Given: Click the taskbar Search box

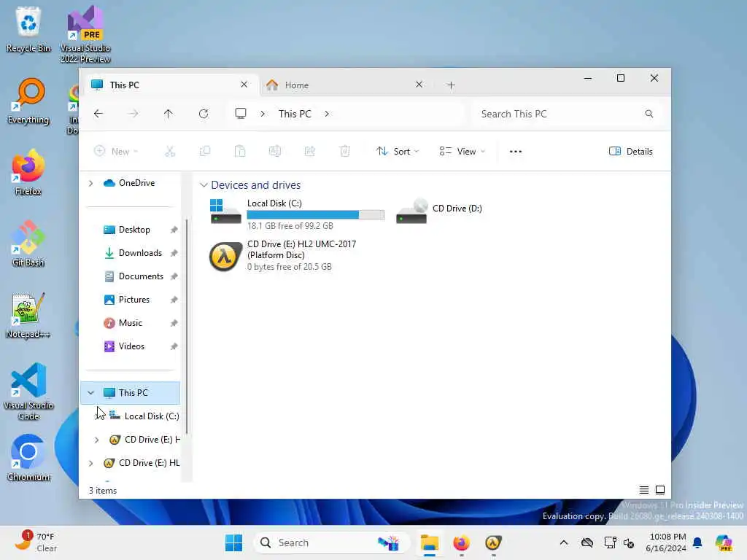Looking at the screenshot, I should click(333, 542).
